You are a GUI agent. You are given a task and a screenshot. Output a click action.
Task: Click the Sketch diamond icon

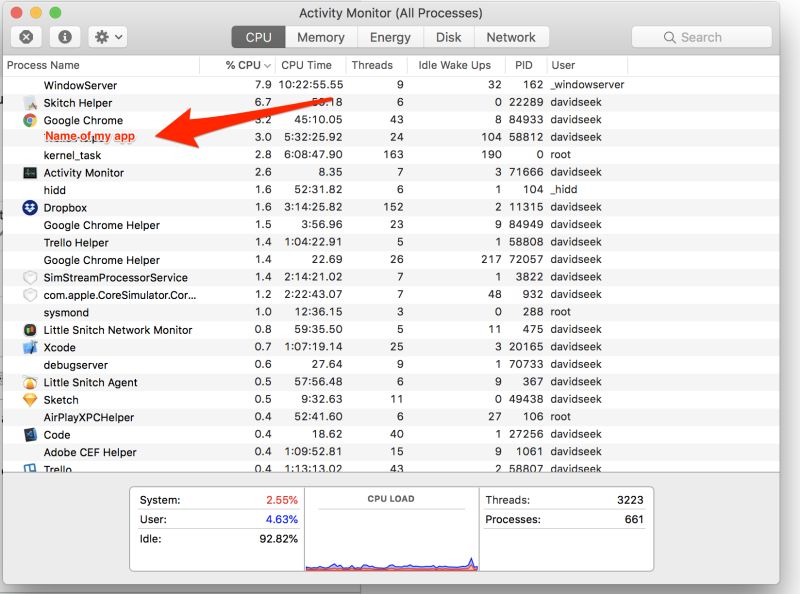pyautogui.click(x=30, y=400)
